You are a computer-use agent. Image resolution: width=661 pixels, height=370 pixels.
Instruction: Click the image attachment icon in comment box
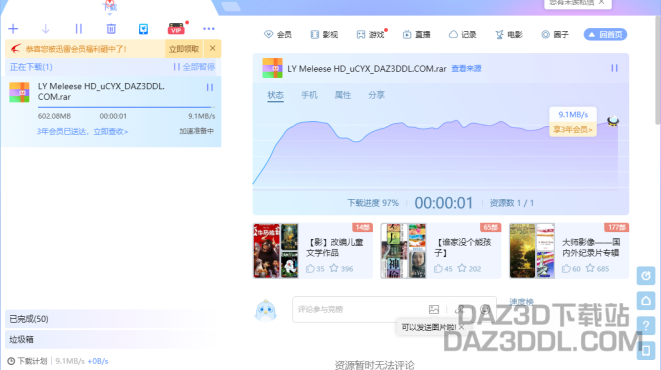(434, 310)
